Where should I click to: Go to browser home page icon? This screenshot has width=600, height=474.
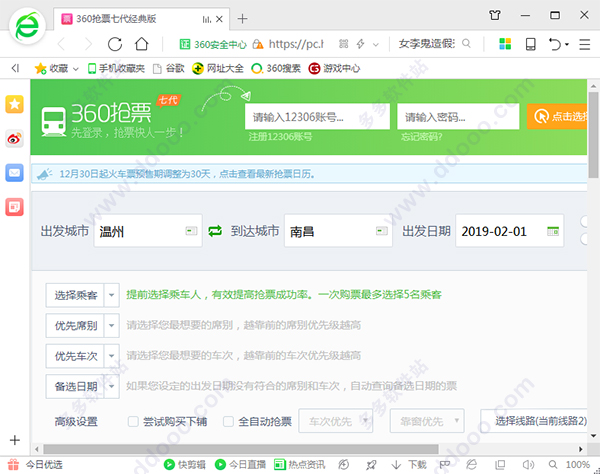coord(142,44)
